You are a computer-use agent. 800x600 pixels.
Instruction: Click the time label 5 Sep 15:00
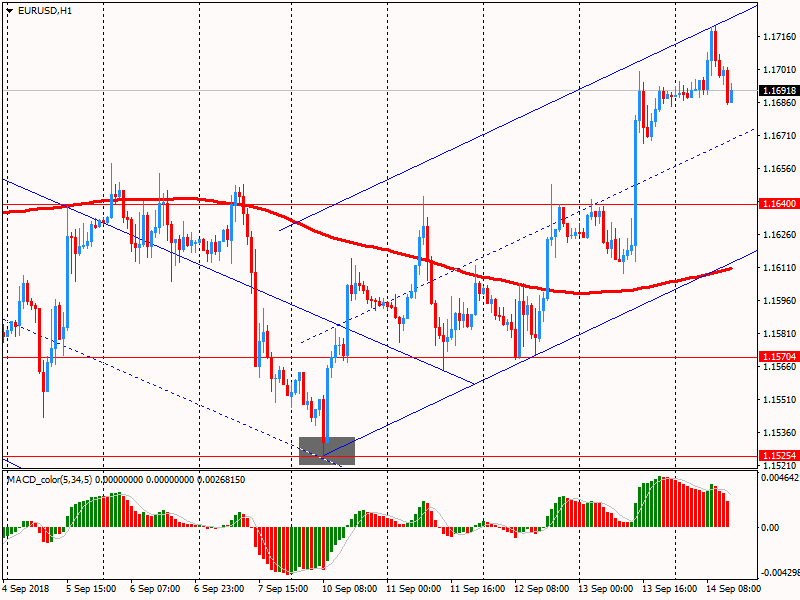click(x=91, y=589)
